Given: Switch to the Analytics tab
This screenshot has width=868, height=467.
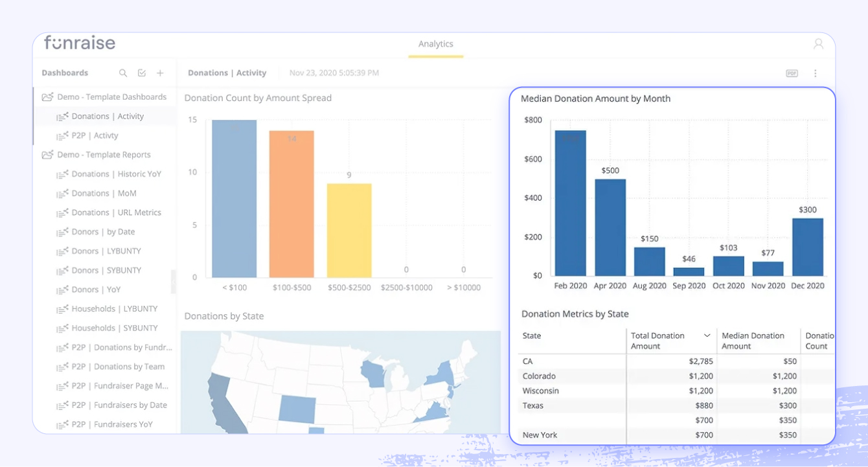Looking at the screenshot, I should (435, 43).
